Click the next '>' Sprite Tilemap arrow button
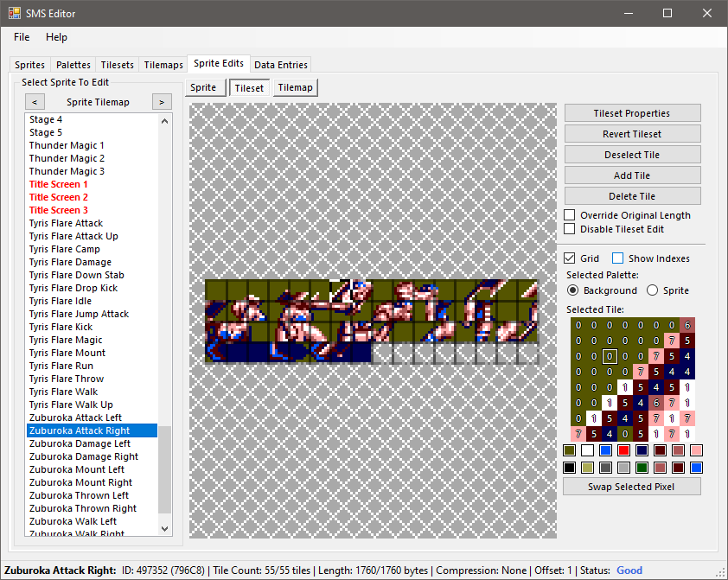This screenshot has height=580, width=728. tap(162, 102)
